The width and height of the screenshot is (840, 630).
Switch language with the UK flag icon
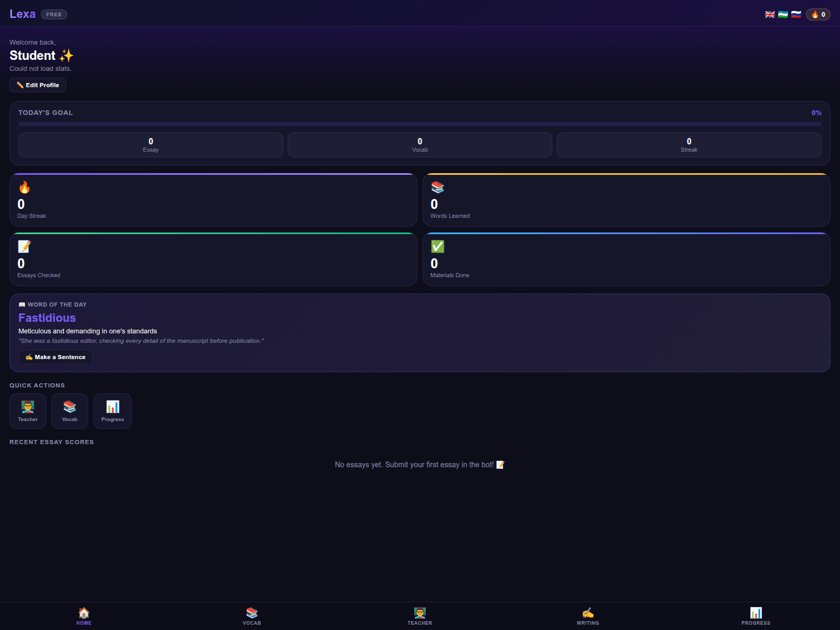point(770,15)
